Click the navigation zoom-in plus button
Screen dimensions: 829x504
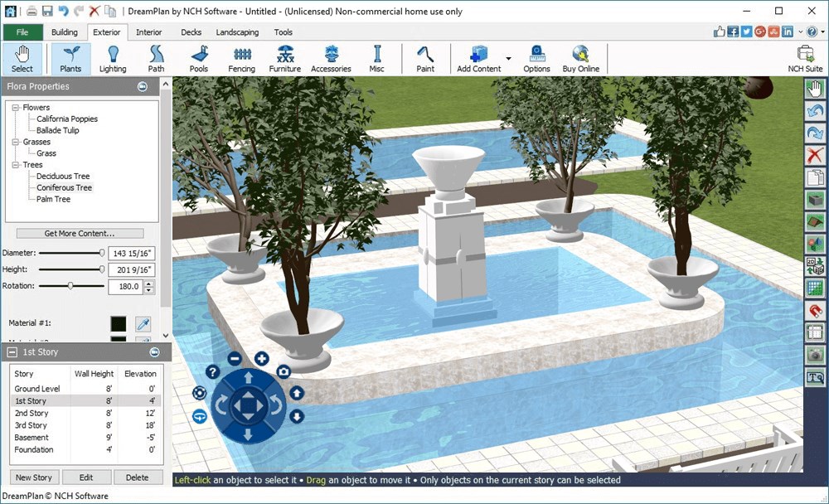(x=262, y=359)
